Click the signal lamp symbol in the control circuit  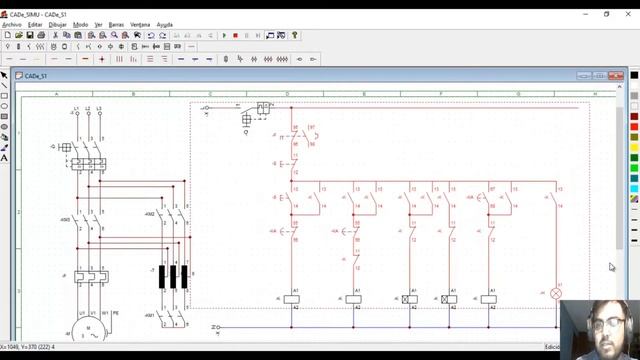click(556, 293)
